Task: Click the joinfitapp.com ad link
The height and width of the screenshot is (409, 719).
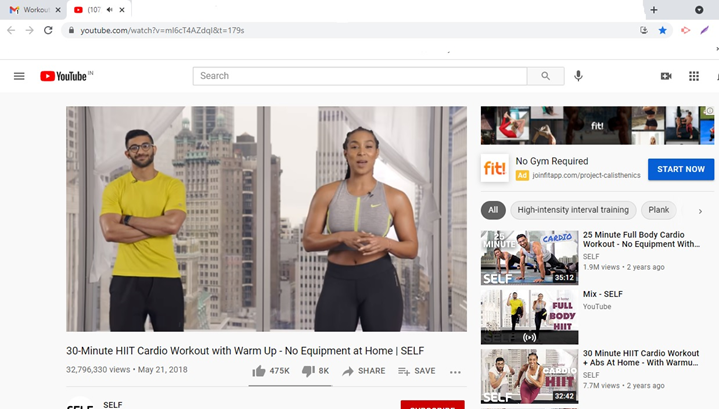Action: [x=586, y=175]
